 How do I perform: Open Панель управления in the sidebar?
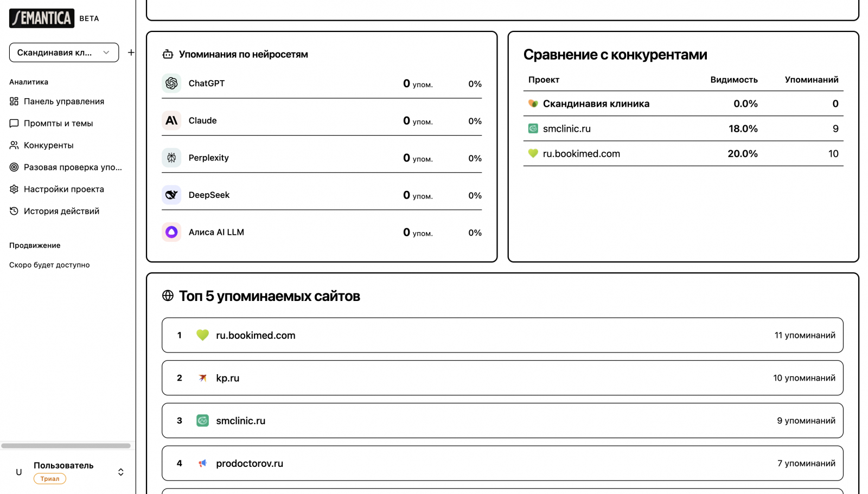[63, 101]
